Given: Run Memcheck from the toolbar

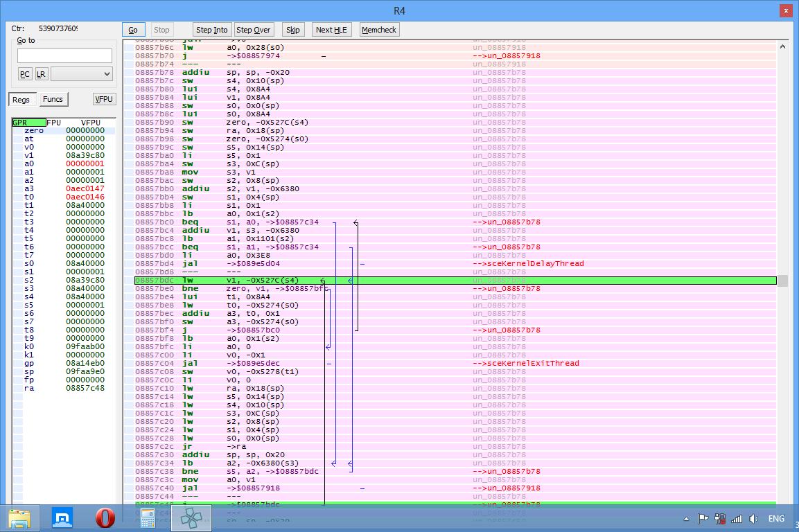Looking at the screenshot, I should coord(379,30).
